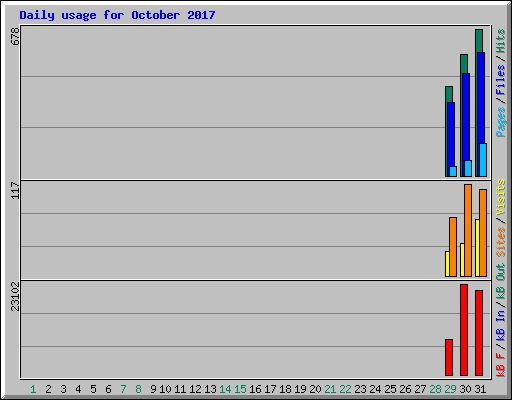Viewport: 512px width, 400px height.
Task: Click day 1 on the x-axis
Action: pyautogui.click(x=33, y=389)
